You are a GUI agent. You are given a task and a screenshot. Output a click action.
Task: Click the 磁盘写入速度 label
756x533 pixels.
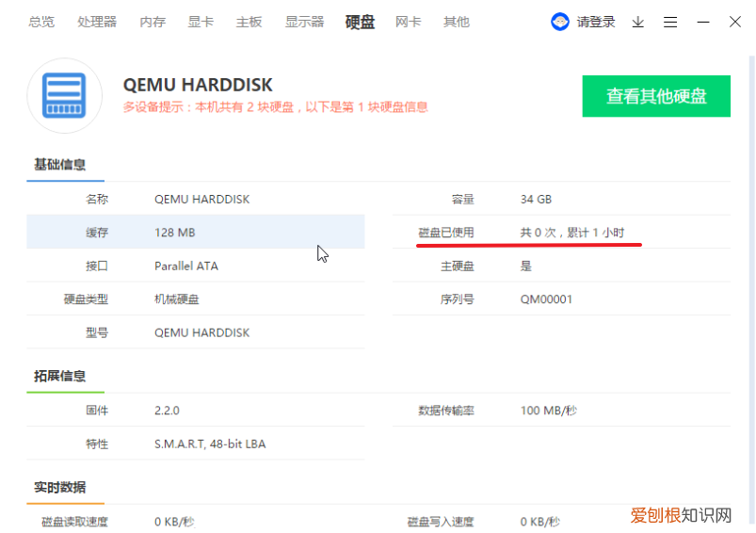click(x=441, y=522)
